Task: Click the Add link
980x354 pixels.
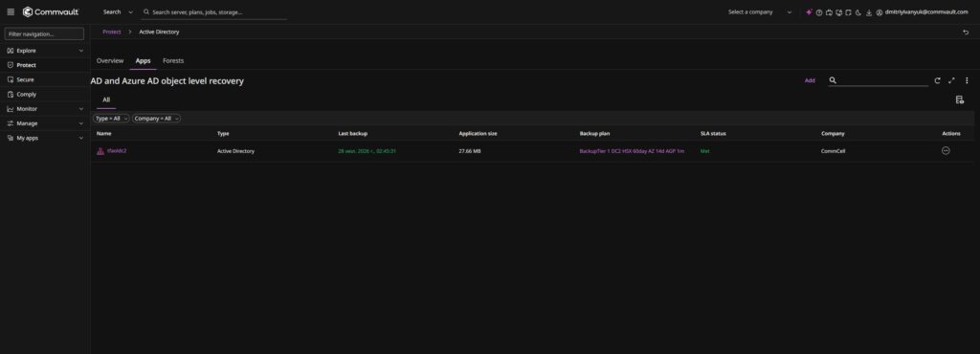Action: pyautogui.click(x=810, y=80)
